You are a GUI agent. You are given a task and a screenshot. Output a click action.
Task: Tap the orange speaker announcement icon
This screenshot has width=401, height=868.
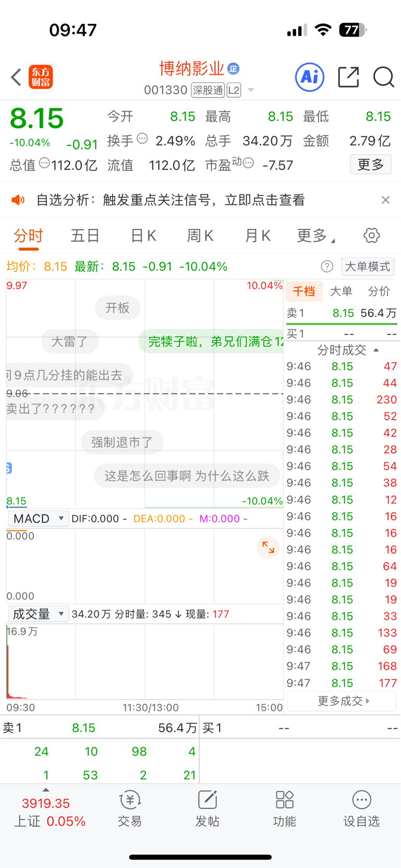(x=18, y=200)
